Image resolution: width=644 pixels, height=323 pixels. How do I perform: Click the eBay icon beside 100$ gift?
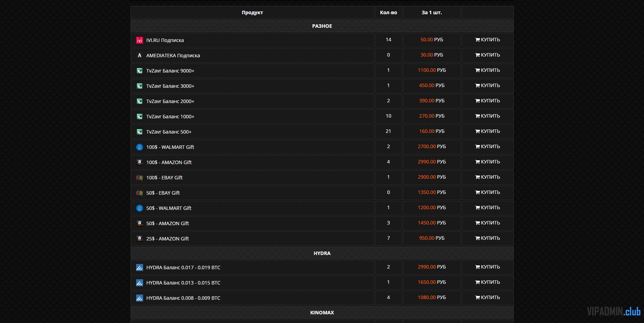click(x=139, y=178)
